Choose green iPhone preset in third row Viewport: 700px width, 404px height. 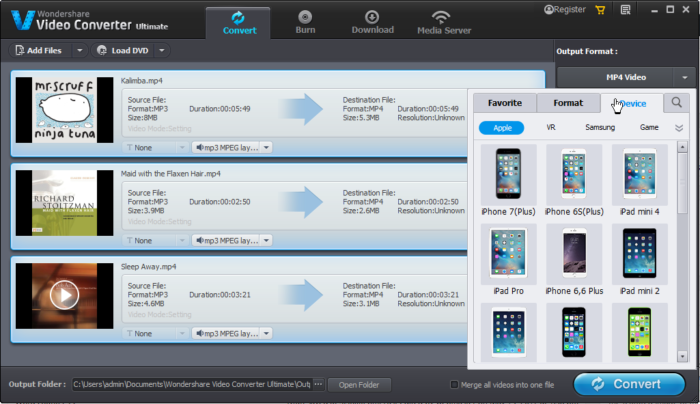click(x=639, y=333)
